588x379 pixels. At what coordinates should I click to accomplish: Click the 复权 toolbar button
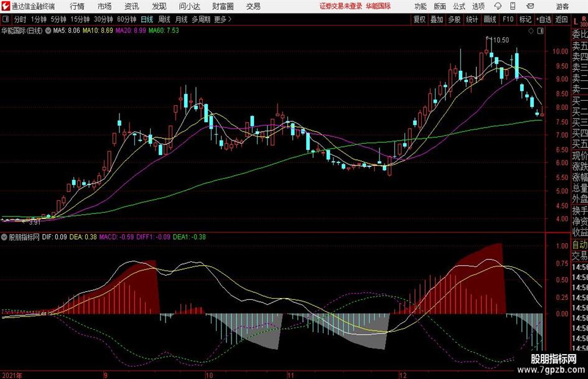pos(419,19)
